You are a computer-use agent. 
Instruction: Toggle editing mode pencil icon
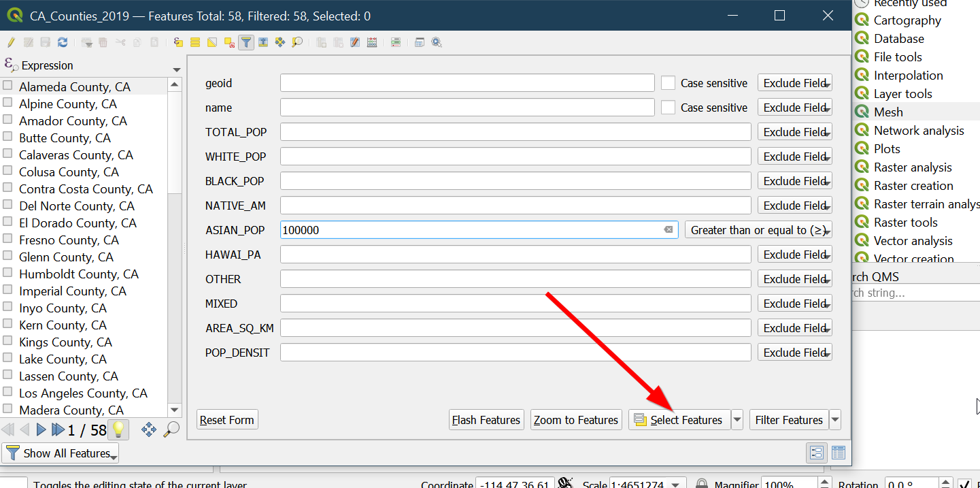pyautogui.click(x=11, y=42)
